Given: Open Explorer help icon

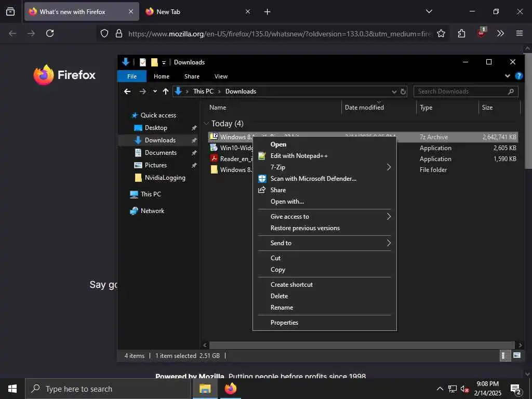Looking at the screenshot, I should pyautogui.click(x=519, y=76).
